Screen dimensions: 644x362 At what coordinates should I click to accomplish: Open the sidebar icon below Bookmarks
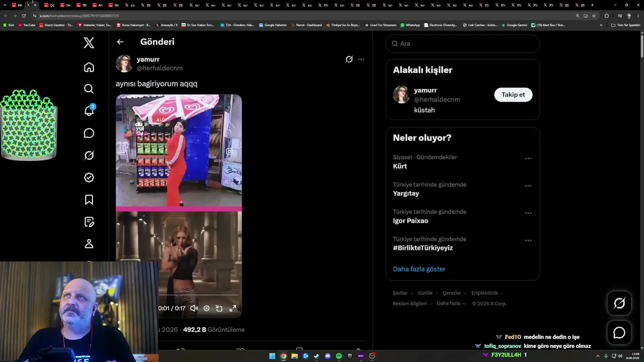tap(89, 222)
